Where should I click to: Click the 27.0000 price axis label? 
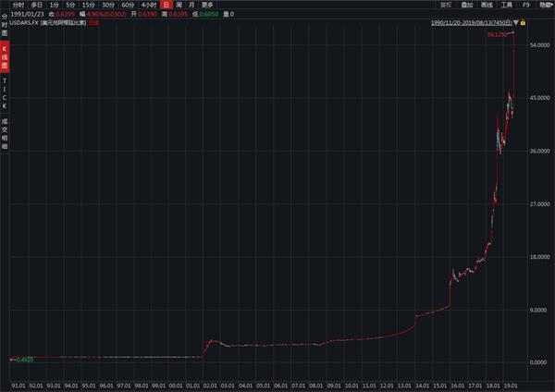(x=539, y=203)
